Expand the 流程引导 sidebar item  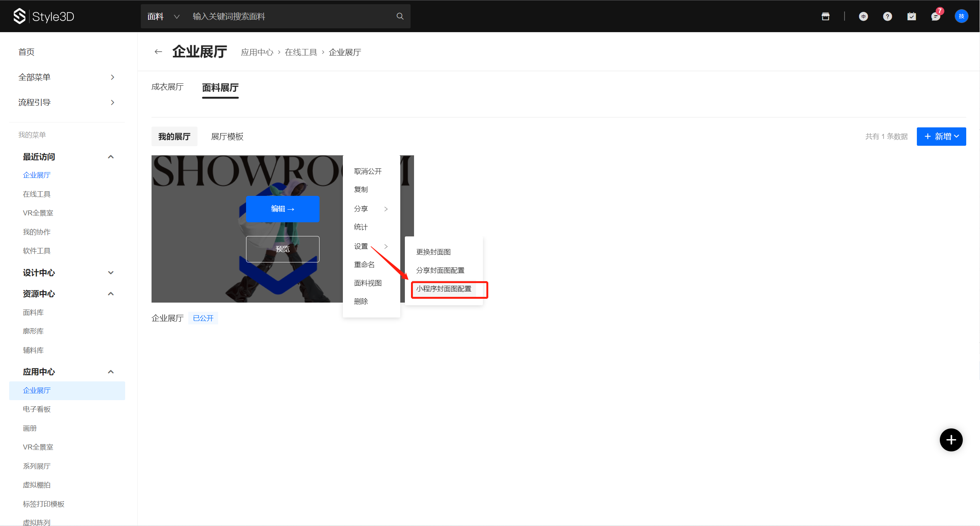click(x=67, y=103)
